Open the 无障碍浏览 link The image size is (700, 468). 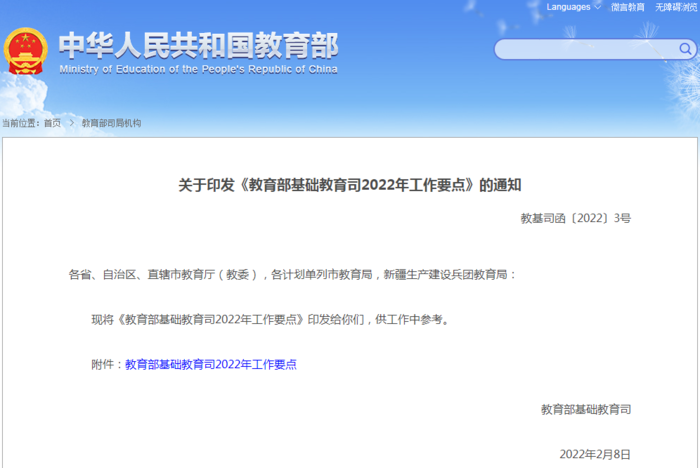coord(675,7)
